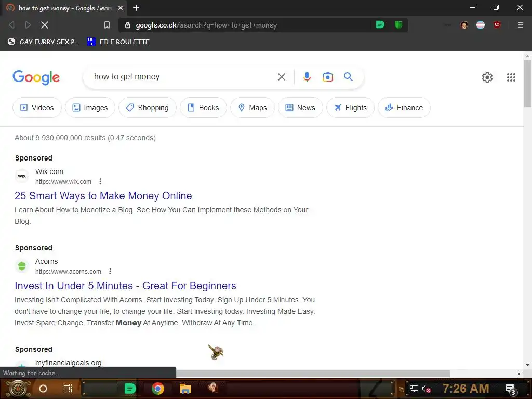Open the browser hamburger menu
The width and height of the screenshot is (532, 399).
coord(521,25)
